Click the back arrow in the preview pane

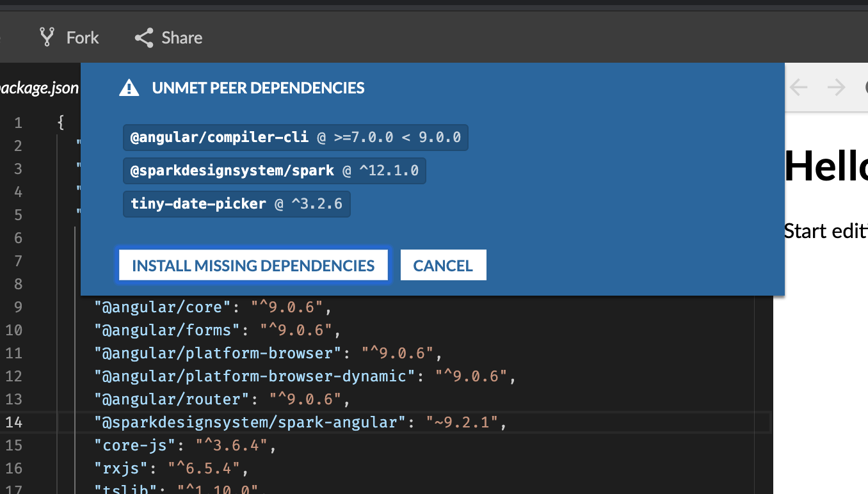tap(798, 87)
